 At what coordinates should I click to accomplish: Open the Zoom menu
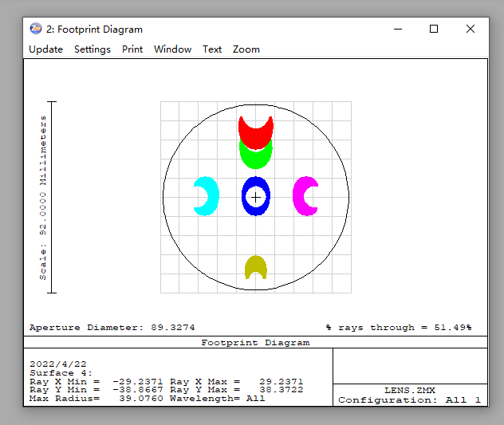246,49
